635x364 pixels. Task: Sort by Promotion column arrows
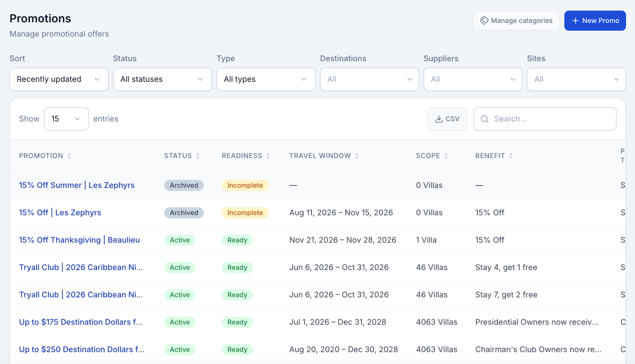click(69, 156)
